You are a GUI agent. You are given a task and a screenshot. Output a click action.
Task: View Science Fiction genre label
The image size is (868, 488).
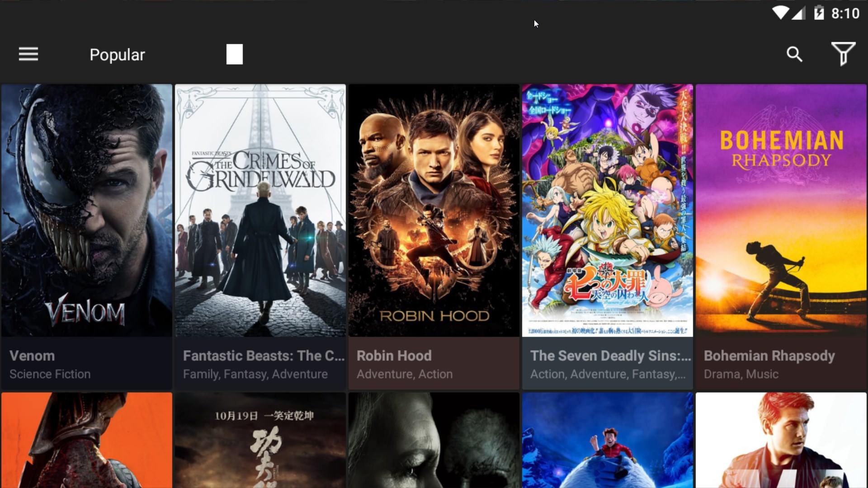coord(50,374)
